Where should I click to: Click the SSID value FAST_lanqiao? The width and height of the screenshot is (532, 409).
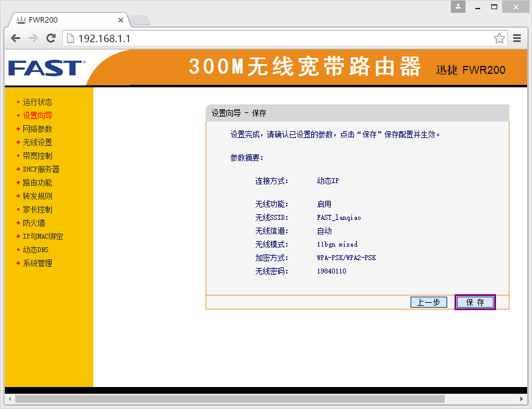[x=339, y=217]
